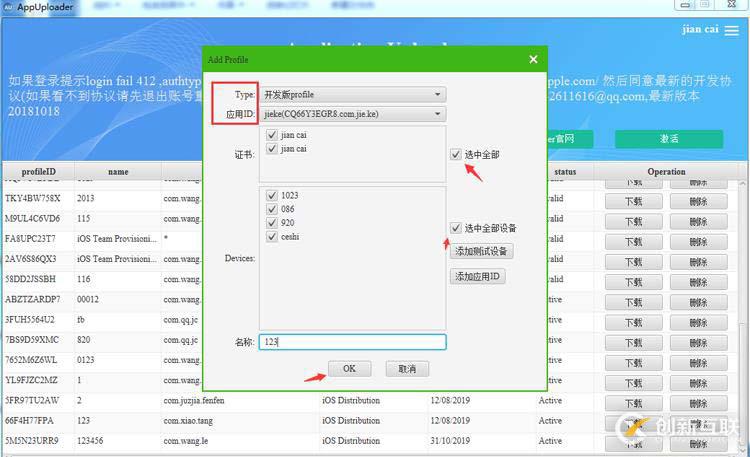Select the TKY4BW758X profile ID cell

click(x=38, y=198)
